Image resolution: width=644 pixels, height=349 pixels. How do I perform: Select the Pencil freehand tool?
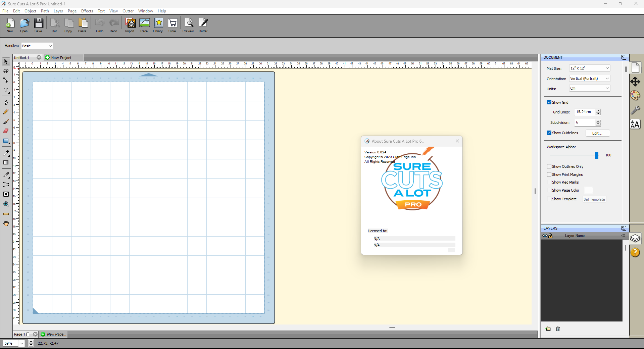coord(6,112)
